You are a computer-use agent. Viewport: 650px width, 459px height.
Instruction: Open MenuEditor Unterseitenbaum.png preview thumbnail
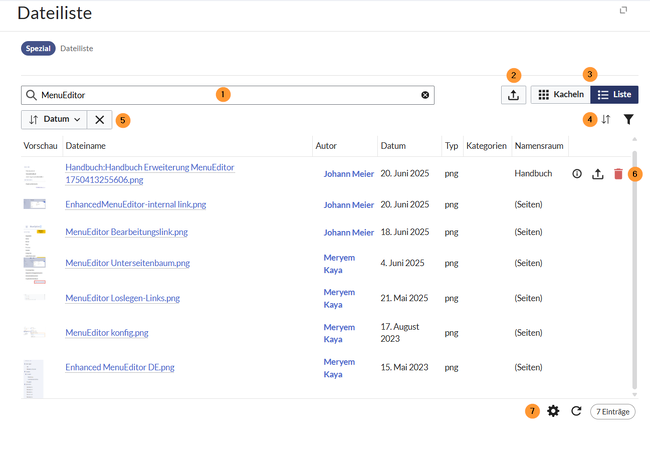tap(35, 265)
